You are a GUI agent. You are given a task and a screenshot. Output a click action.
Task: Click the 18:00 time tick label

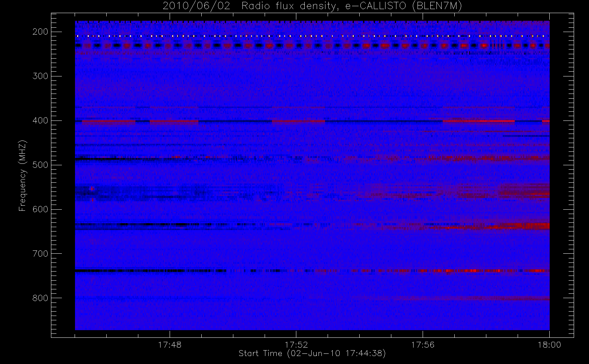point(549,345)
